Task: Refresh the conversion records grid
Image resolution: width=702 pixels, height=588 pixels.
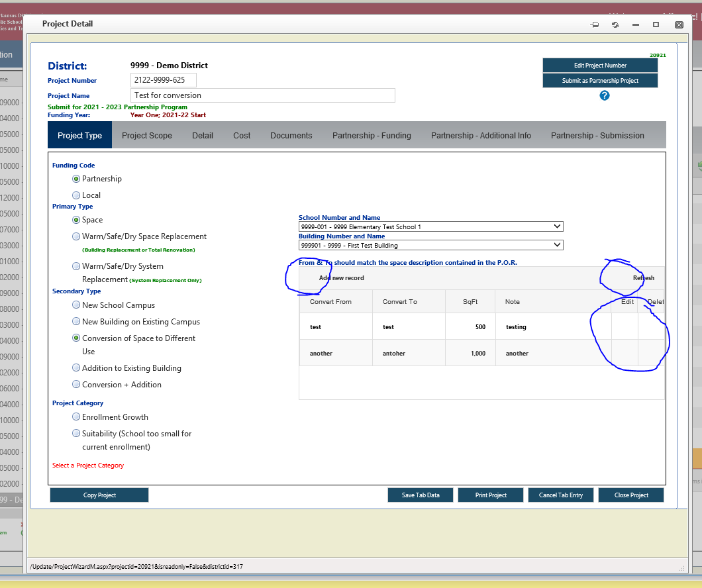Action: 643,278
